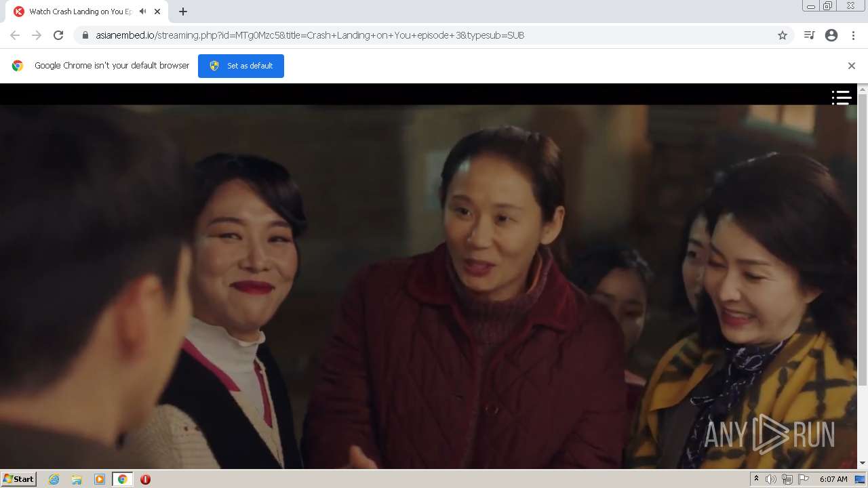View site info via padlock icon
Screen dimensions: 868x488
[x=85, y=35]
